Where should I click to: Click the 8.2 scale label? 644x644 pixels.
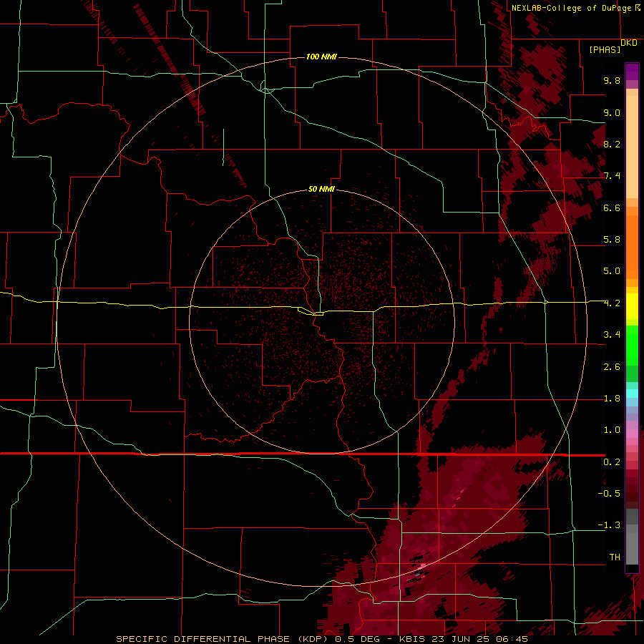(612, 144)
